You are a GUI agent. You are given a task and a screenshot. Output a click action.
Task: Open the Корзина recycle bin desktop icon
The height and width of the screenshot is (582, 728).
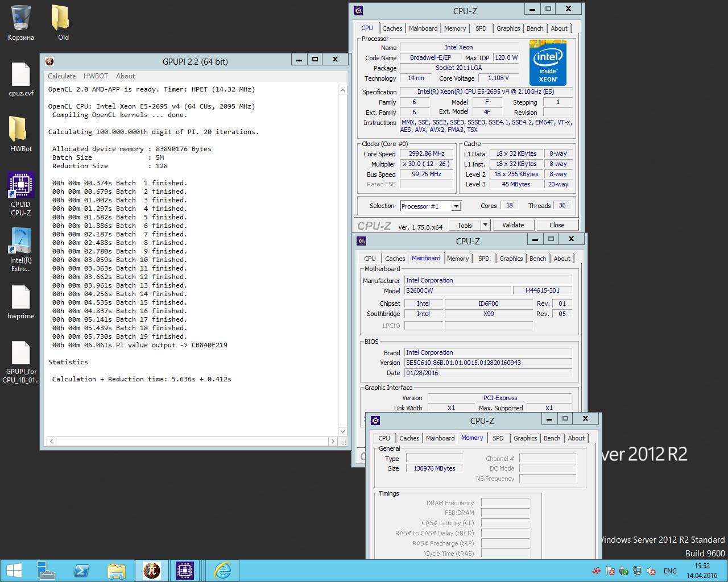click(21, 23)
